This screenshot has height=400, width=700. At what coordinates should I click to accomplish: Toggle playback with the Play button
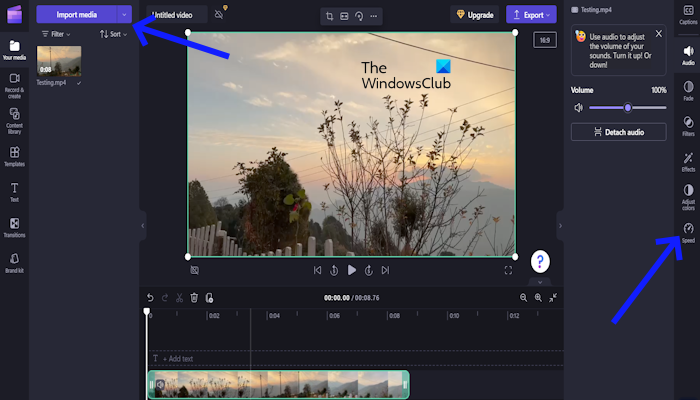click(352, 270)
